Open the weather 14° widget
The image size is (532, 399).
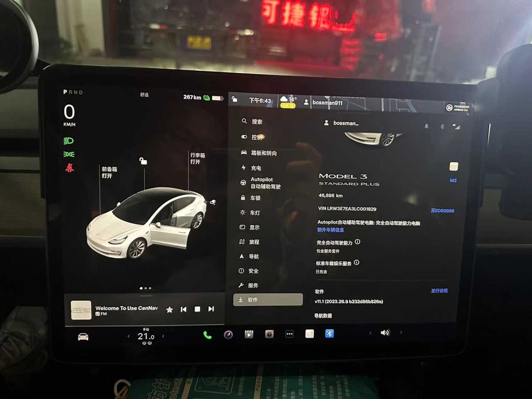coord(288,102)
